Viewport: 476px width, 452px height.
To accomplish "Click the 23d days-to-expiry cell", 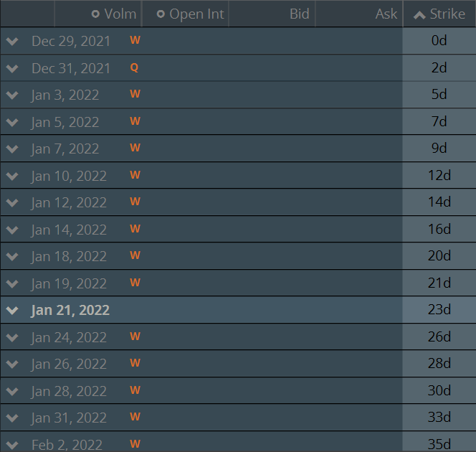I will pos(439,310).
